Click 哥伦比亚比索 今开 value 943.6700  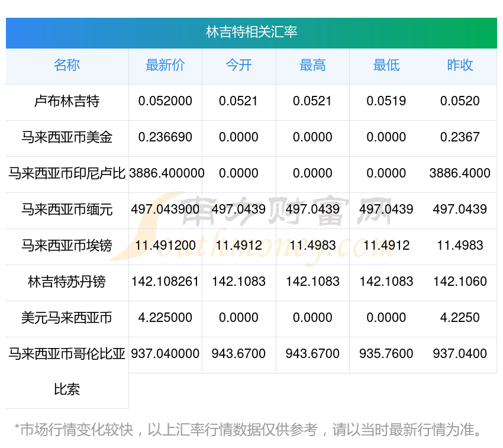coord(238,354)
